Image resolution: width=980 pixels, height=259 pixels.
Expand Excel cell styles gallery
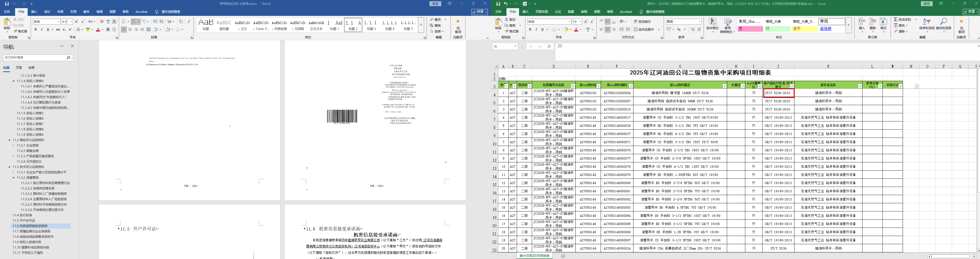point(848,26)
